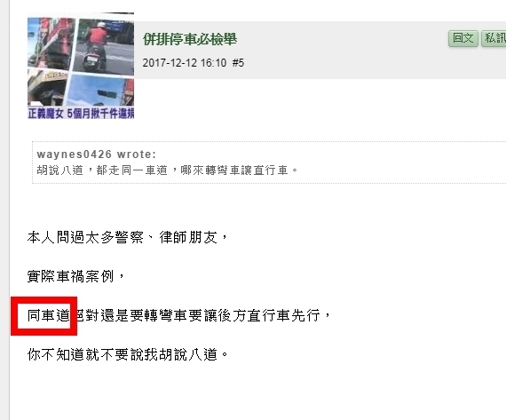Viewport: 506px width, 420px height.
Task: Select the 2017-12-12 16:10 timestamp
Action: pyautogui.click(x=185, y=63)
